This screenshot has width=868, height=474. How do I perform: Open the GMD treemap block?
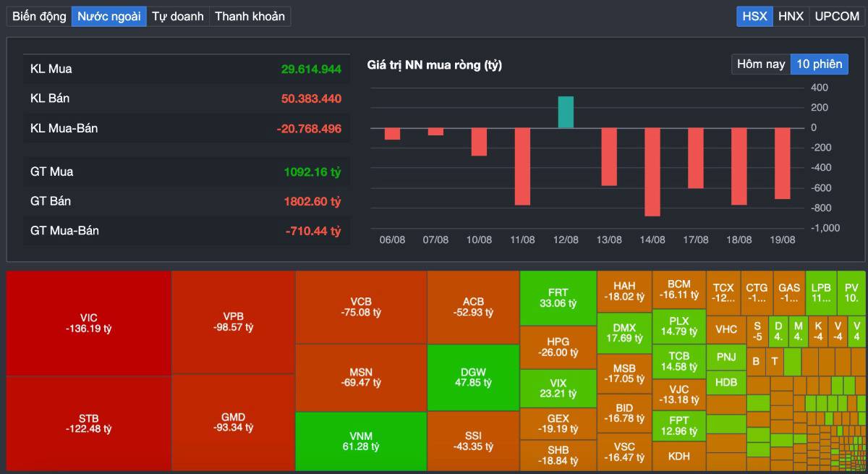[234, 422]
